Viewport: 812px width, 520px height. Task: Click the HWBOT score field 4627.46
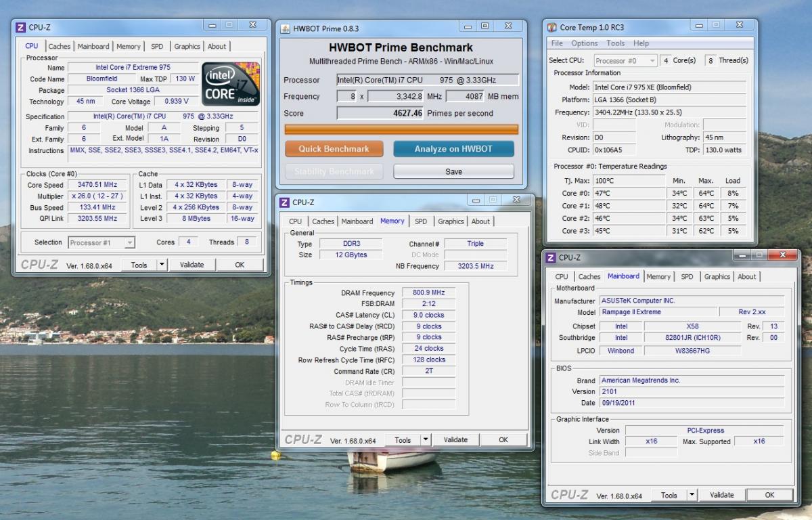point(381,113)
